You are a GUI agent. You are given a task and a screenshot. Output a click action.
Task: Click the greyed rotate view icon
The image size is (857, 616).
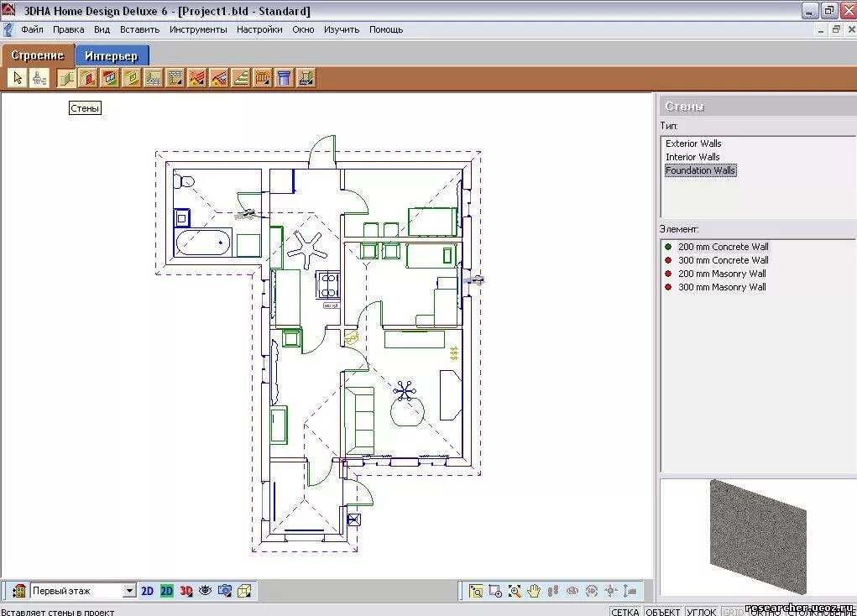pos(592,591)
